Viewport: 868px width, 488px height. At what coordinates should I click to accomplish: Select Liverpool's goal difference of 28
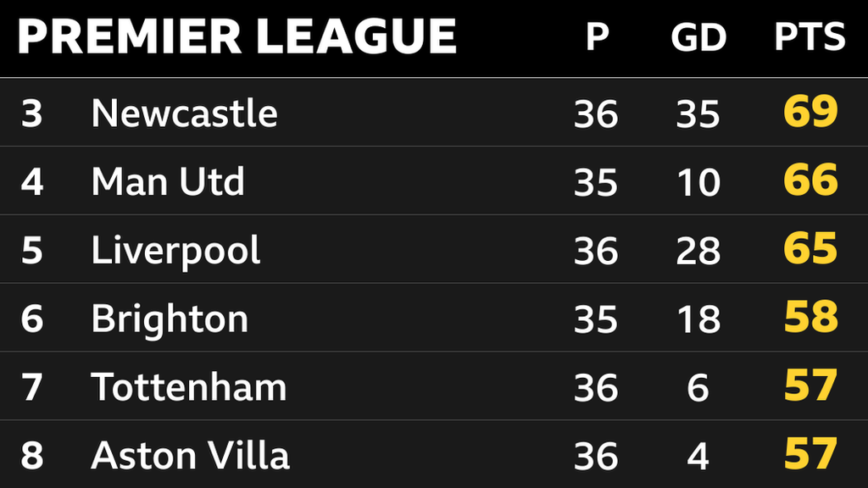click(x=698, y=251)
